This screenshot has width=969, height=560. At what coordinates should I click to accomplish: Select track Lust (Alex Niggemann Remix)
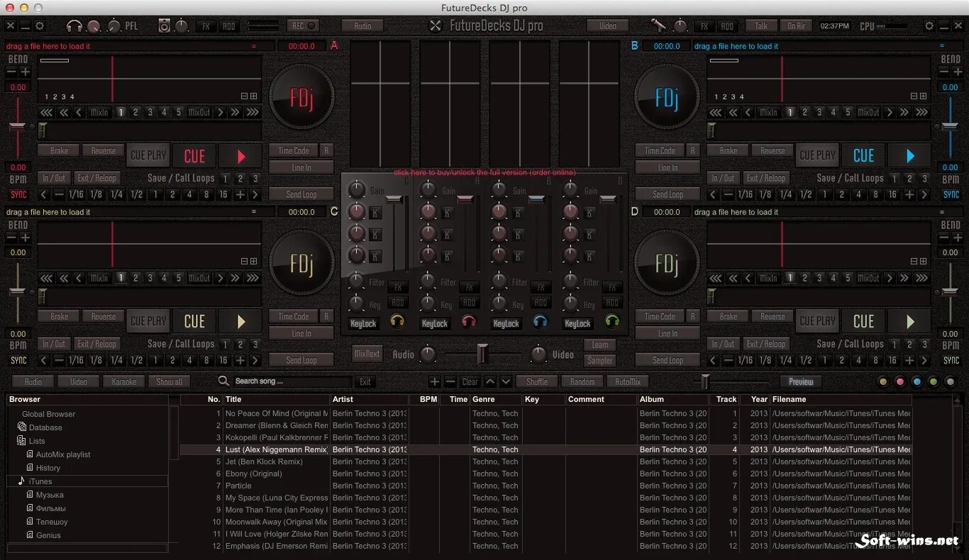point(276,449)
